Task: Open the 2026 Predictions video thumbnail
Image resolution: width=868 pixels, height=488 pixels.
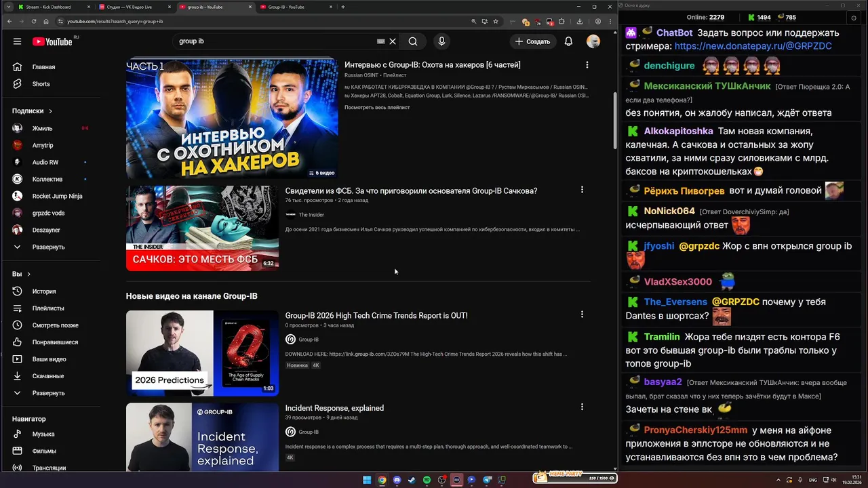Action: click(x=202, y=353)
